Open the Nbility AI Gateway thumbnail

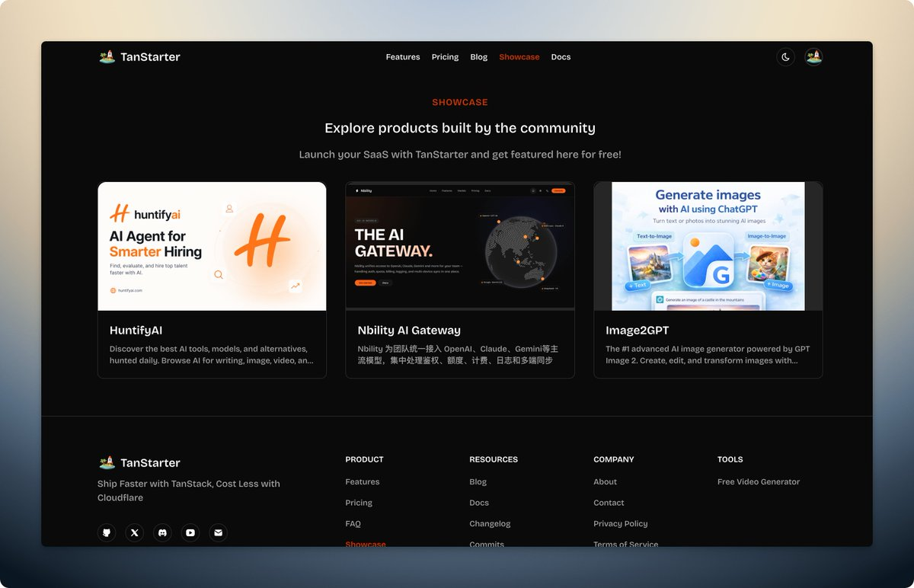pyautogui.click(x=460, y=246)
